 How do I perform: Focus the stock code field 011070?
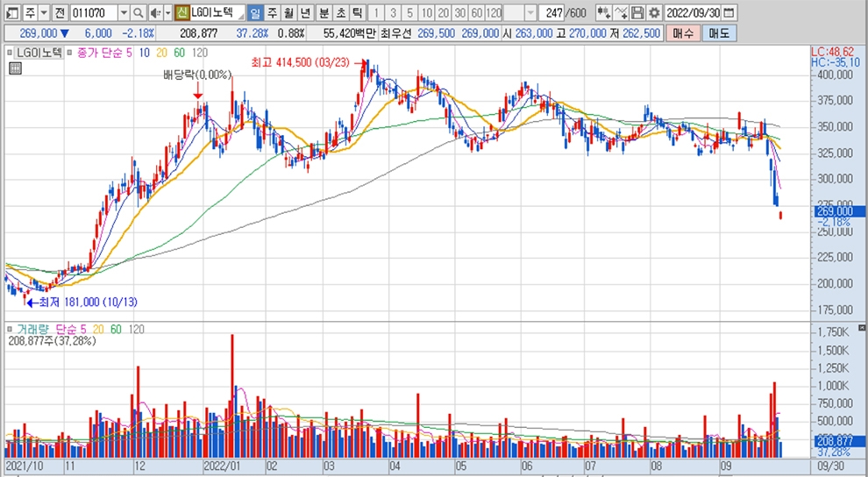[x=94, y=12]
